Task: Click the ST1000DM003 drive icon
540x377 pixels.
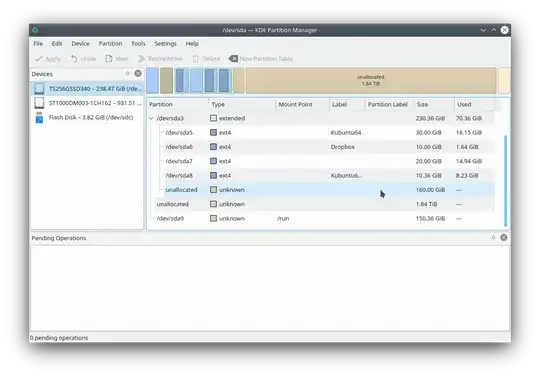Action: pos(39,103)
